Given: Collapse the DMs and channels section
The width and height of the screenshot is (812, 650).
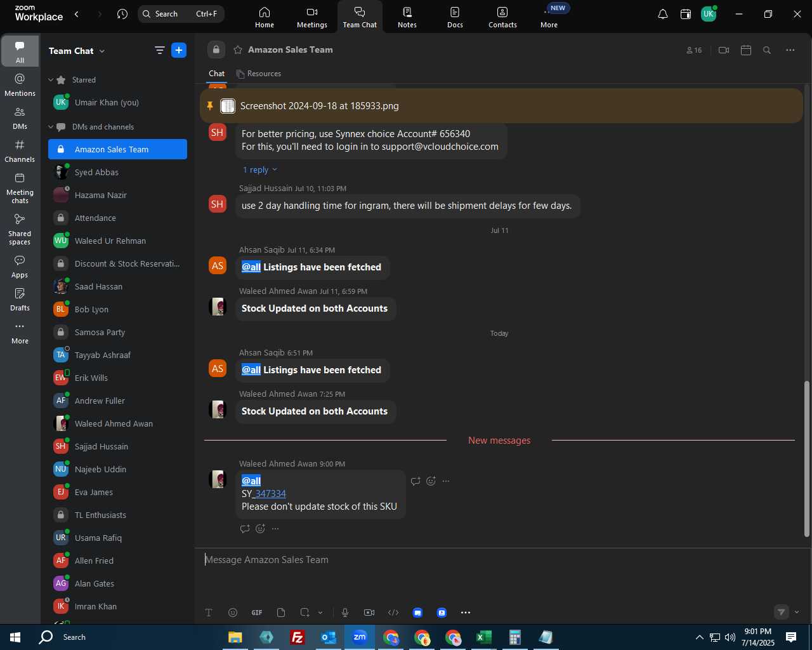Looking at the screenshot, I should pos(51,127).
